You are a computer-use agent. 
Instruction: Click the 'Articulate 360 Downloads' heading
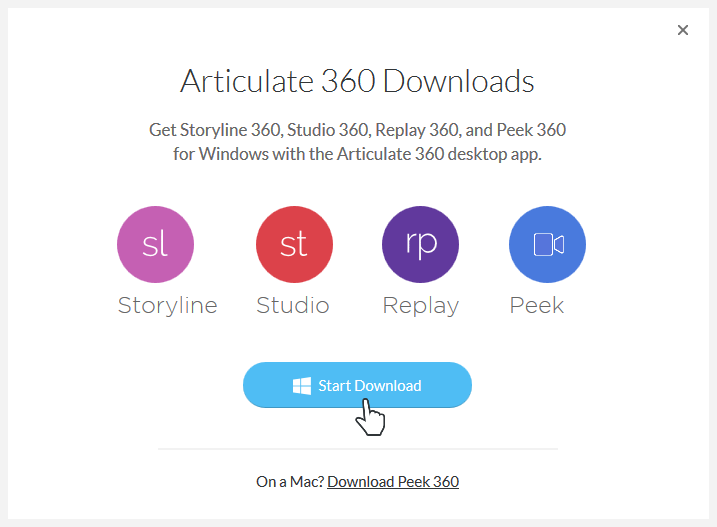[357, 81]
